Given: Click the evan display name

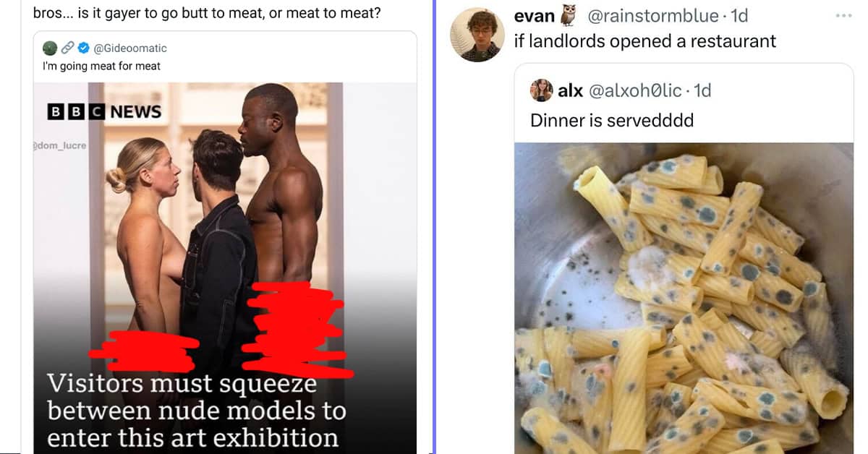Looking at the screenshot, I should pyautogui.click(x=535, y=16).
